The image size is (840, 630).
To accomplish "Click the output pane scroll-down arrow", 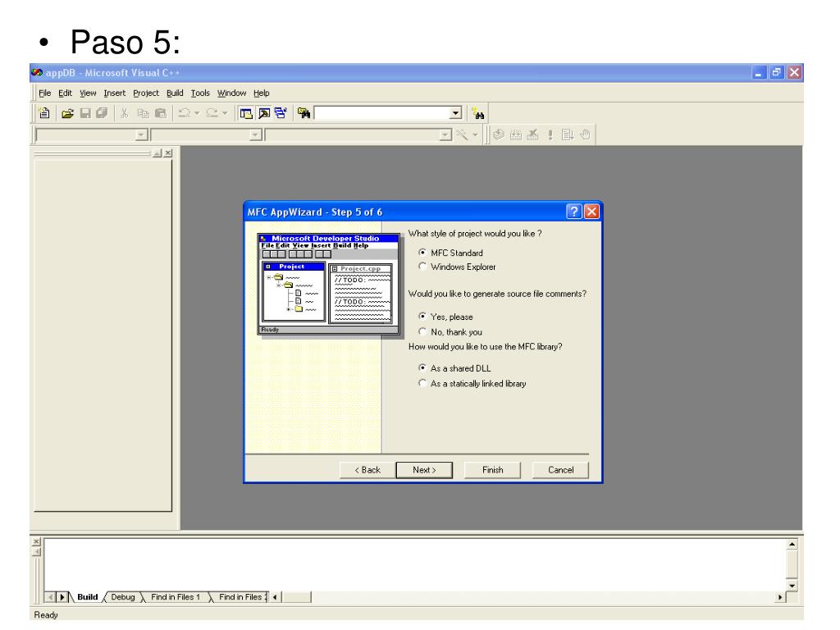I will click(x=792, y=586).
